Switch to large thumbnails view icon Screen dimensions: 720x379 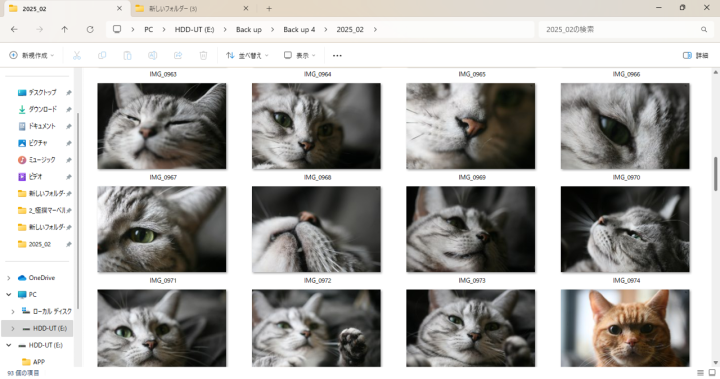click(712, 373)
